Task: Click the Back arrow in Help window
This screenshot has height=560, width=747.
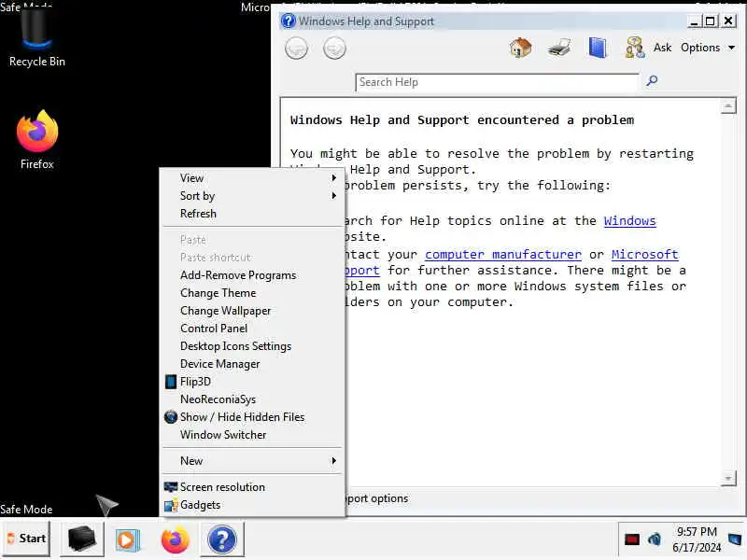Action: pos(296,49)
